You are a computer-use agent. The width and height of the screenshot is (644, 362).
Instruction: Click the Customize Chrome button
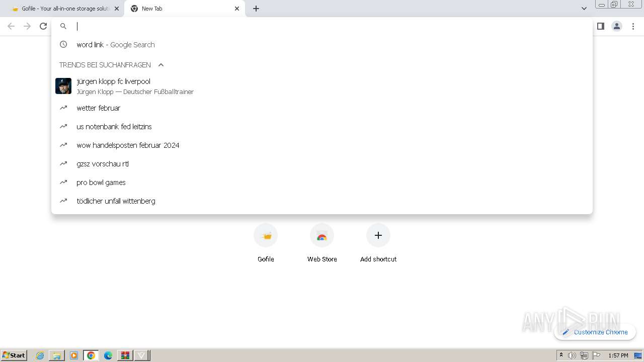coord(595,332)
